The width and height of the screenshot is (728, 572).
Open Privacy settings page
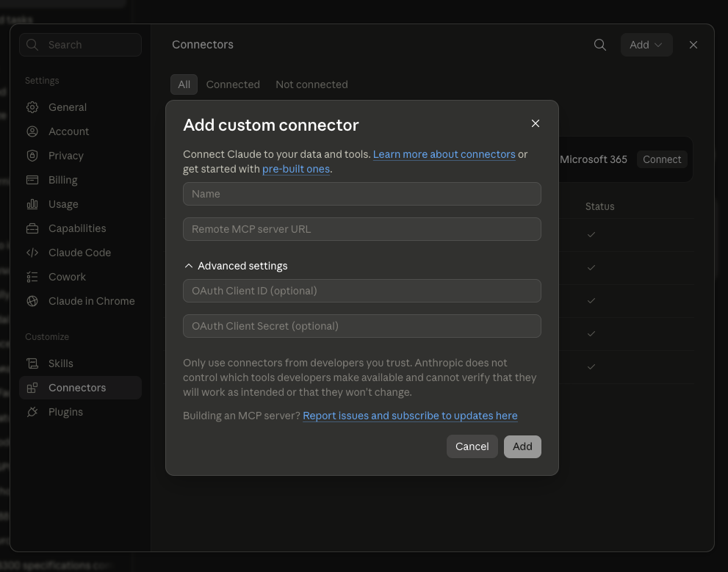click(x=80, y=156)
